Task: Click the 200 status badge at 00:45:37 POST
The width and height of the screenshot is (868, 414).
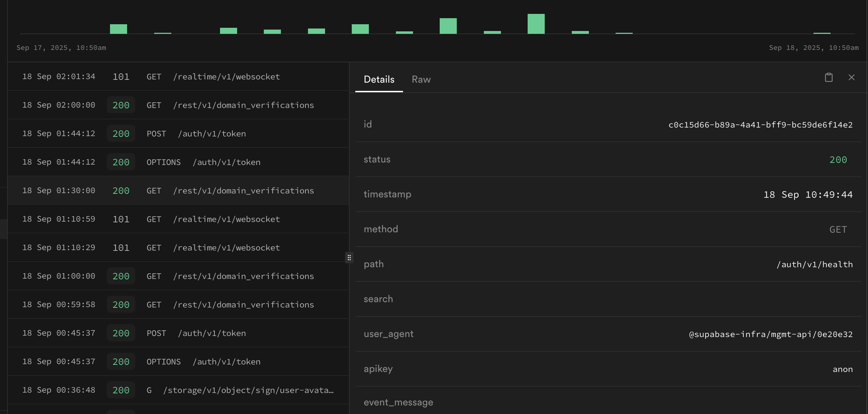Action: click(x=121, y=333)
